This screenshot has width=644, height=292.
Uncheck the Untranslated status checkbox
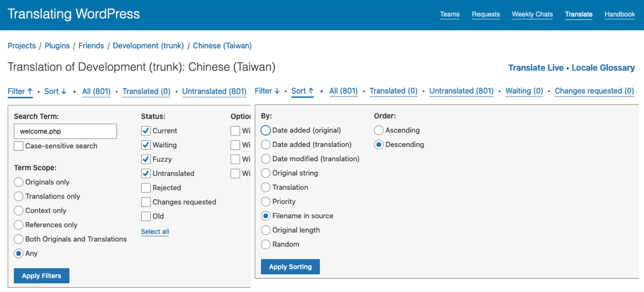[146, 174]
